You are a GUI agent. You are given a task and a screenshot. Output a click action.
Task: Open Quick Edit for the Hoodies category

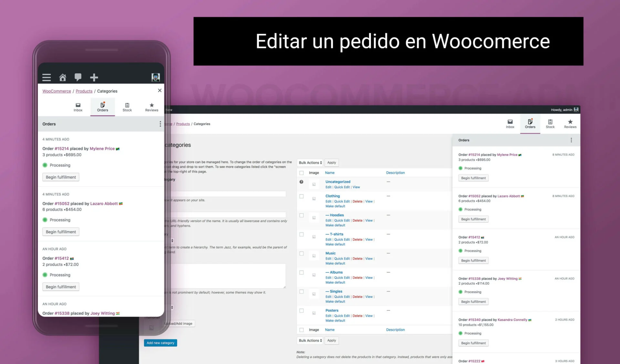[342, 220]
